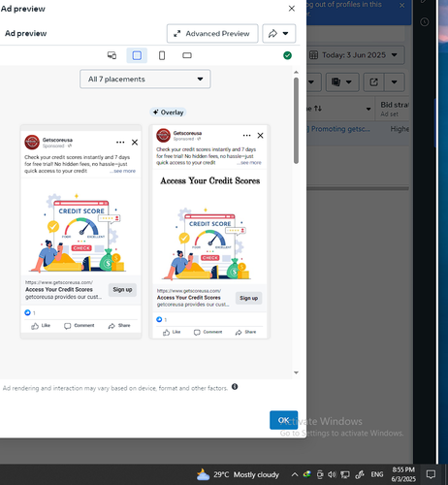Close the Ad preview dialog
The height and width of the screenshot is (485, 448).
pos(292,9)
